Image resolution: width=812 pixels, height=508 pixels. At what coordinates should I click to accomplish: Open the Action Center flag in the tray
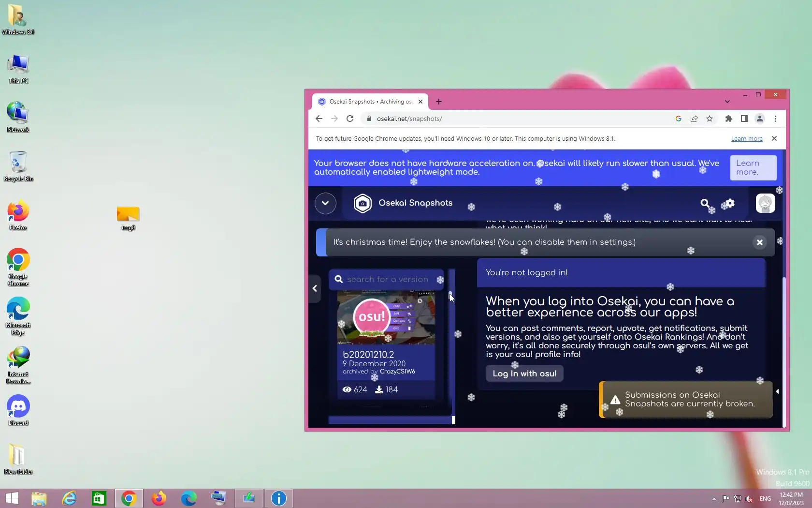725,499
